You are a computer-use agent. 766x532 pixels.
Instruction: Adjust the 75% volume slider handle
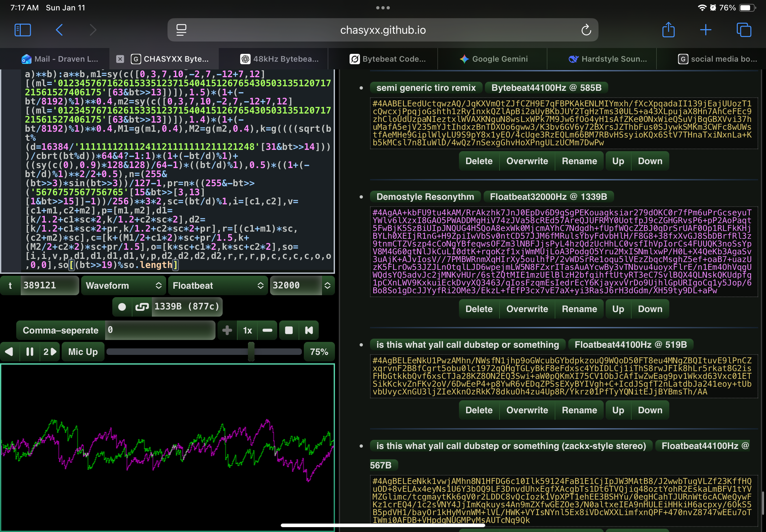point(251,352)
